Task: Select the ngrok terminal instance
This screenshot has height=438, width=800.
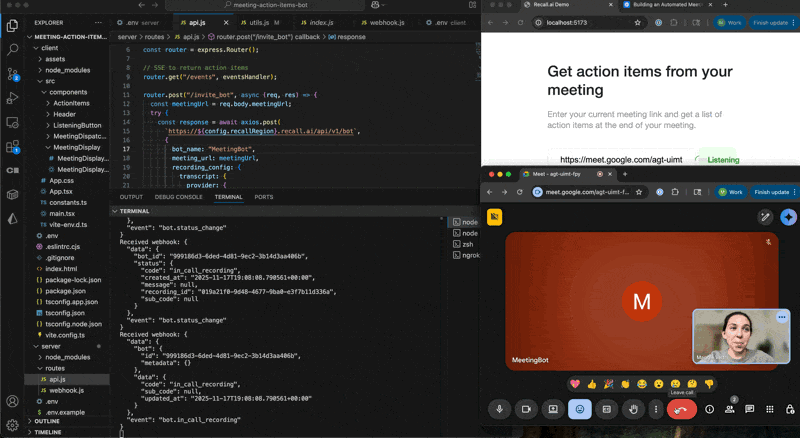Action: tap(466, 255)
